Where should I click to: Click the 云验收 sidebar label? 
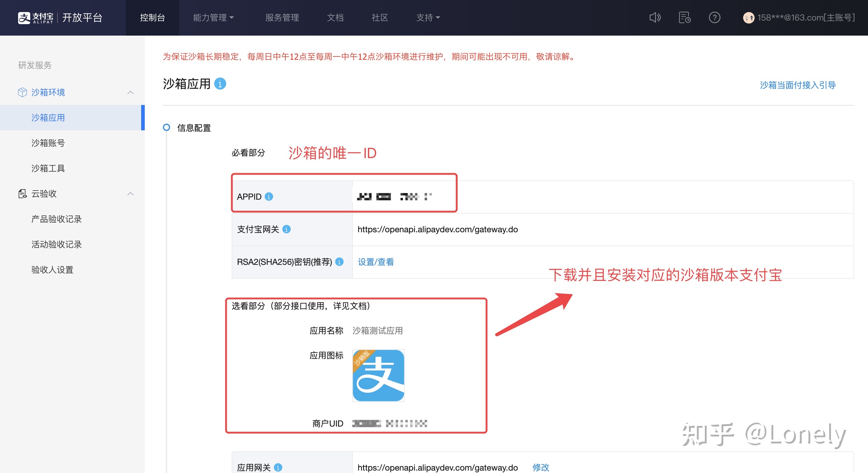pyautogui.click(x=44, y=194)
